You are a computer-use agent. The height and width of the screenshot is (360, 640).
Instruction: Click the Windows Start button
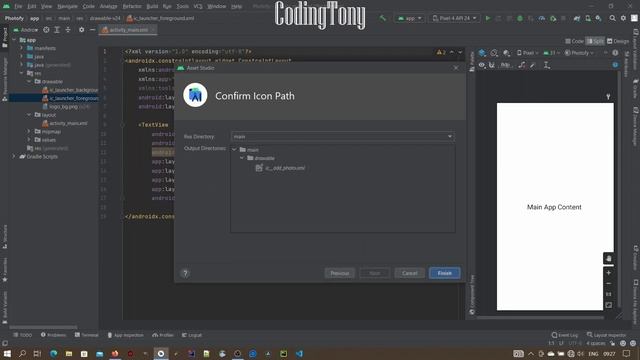[7, 353]
